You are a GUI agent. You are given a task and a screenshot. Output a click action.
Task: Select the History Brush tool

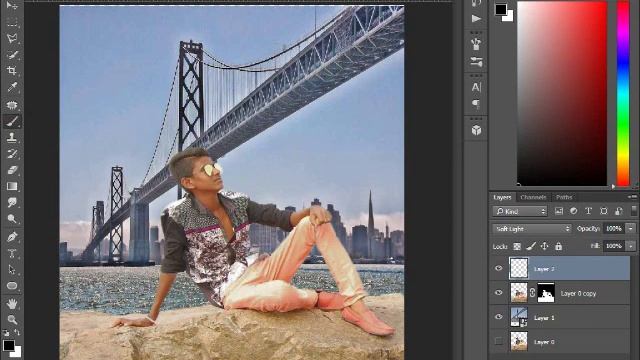click(x=12, y=154)
